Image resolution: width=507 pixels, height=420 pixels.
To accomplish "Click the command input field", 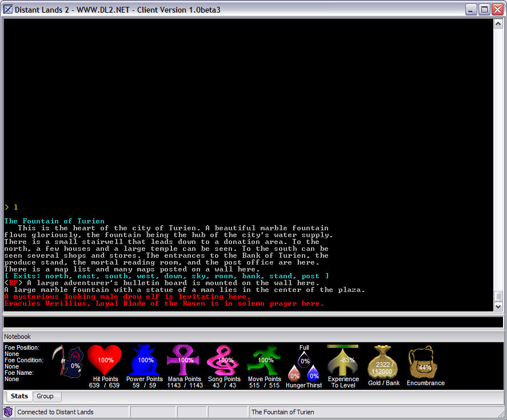I will [253, 322].
